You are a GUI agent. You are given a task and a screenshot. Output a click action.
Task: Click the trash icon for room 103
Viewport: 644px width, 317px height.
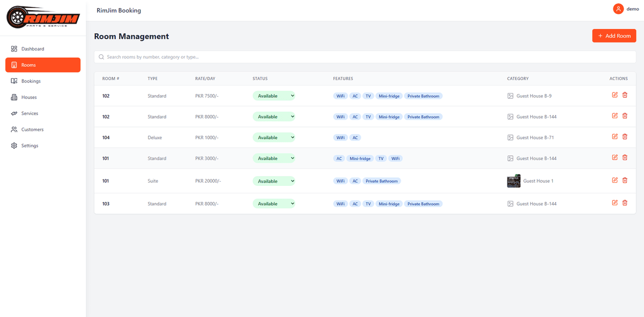[625, 203]
